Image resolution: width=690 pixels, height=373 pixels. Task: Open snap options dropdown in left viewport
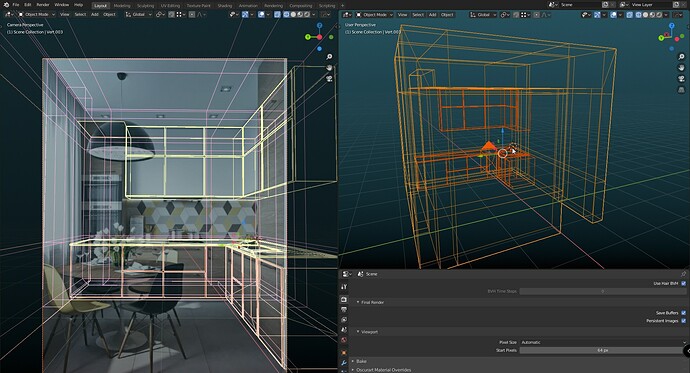(x=180, y=15)
